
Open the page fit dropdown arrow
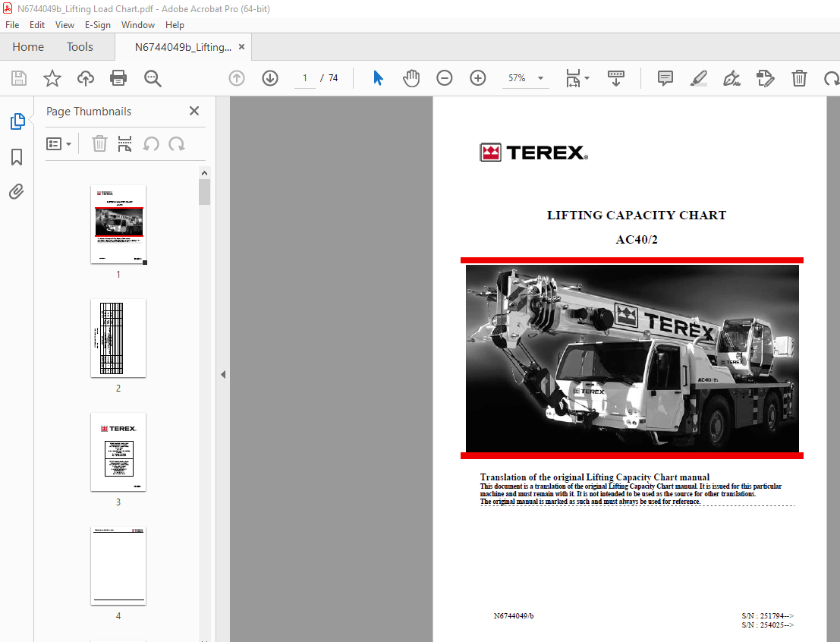coord(587,78)
